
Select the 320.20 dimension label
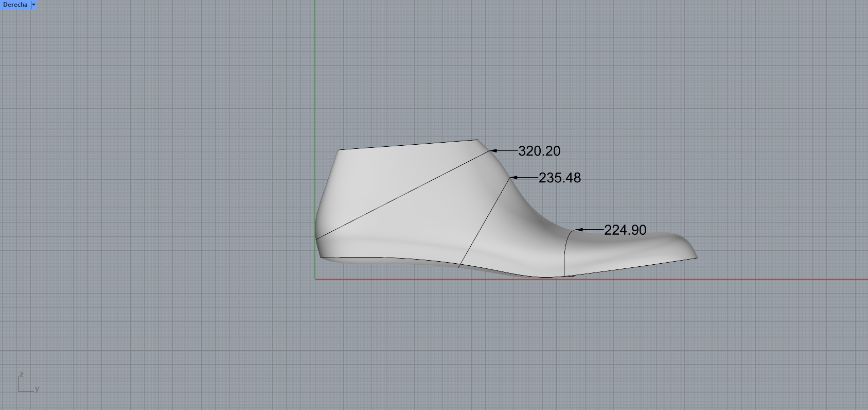539,151
